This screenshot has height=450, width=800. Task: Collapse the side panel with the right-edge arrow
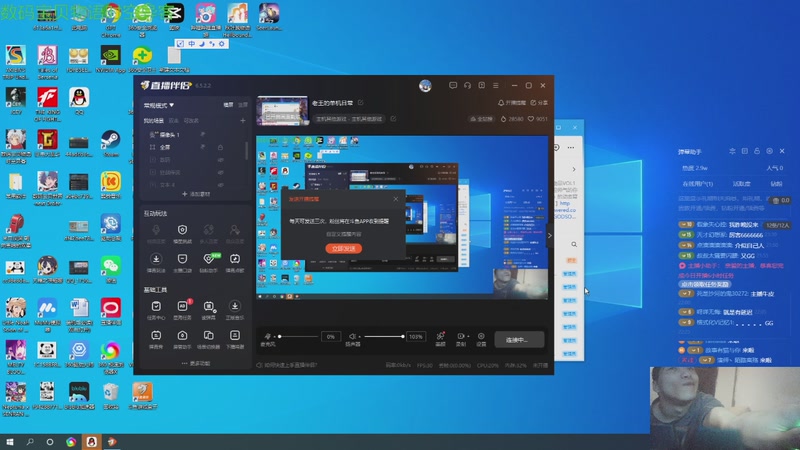[x=549, y=235]
